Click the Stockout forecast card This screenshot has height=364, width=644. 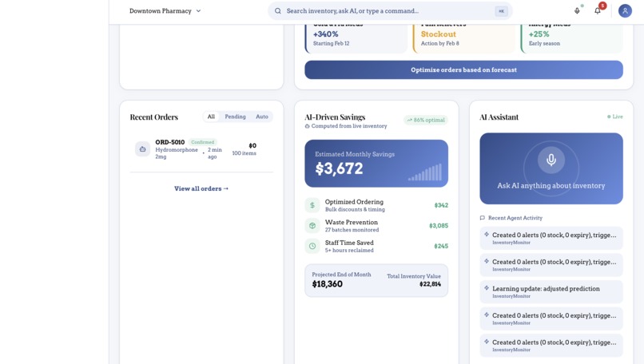[x=463, y=38]
